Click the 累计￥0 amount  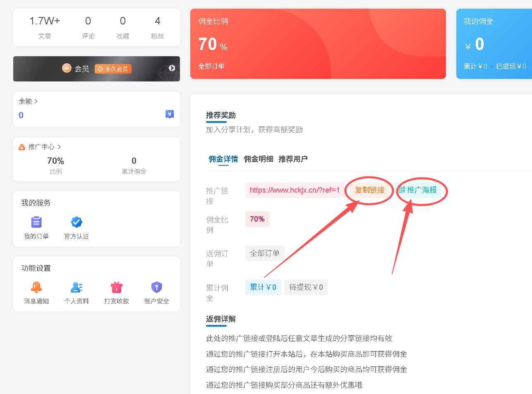263,287
